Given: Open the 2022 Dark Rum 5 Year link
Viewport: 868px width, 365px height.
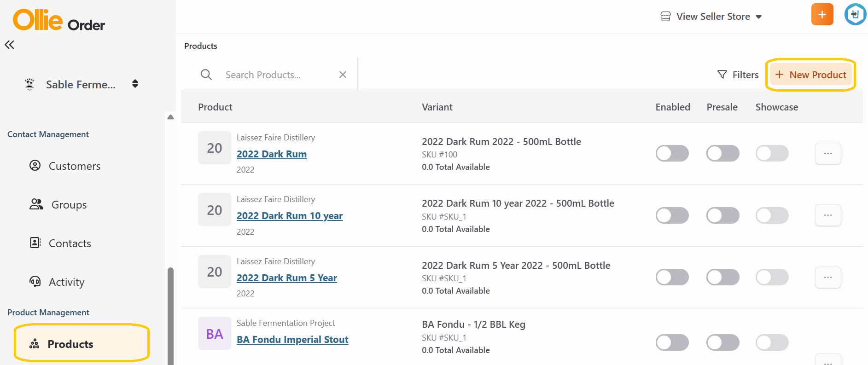Looking at the screenshot, I should click(x=287, y=278).
